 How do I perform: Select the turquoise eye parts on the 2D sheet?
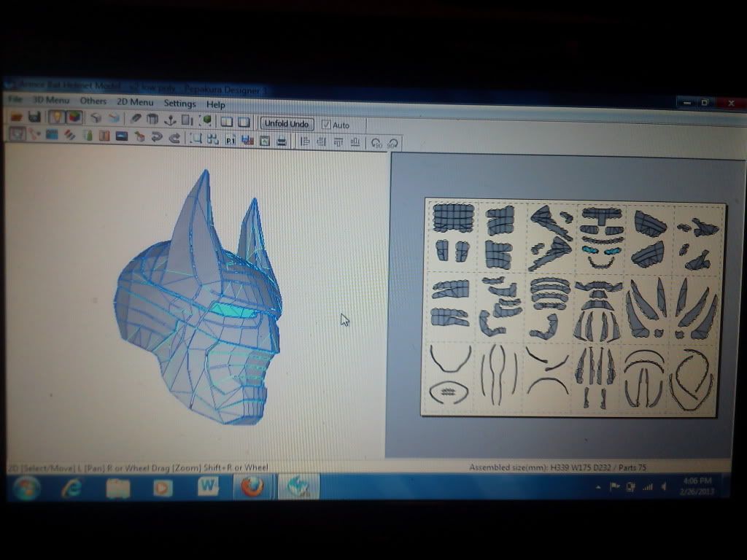tap(601, 251)
